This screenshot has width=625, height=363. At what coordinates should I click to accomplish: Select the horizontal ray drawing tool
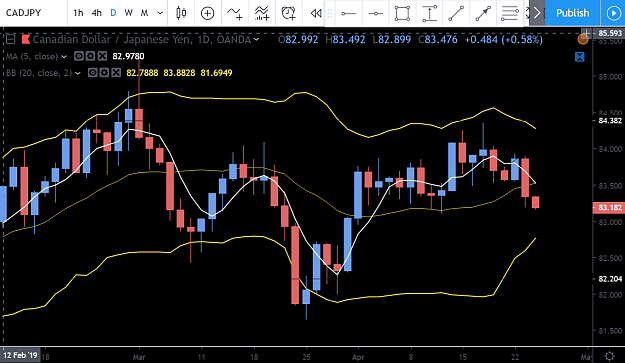click(375, 14)
